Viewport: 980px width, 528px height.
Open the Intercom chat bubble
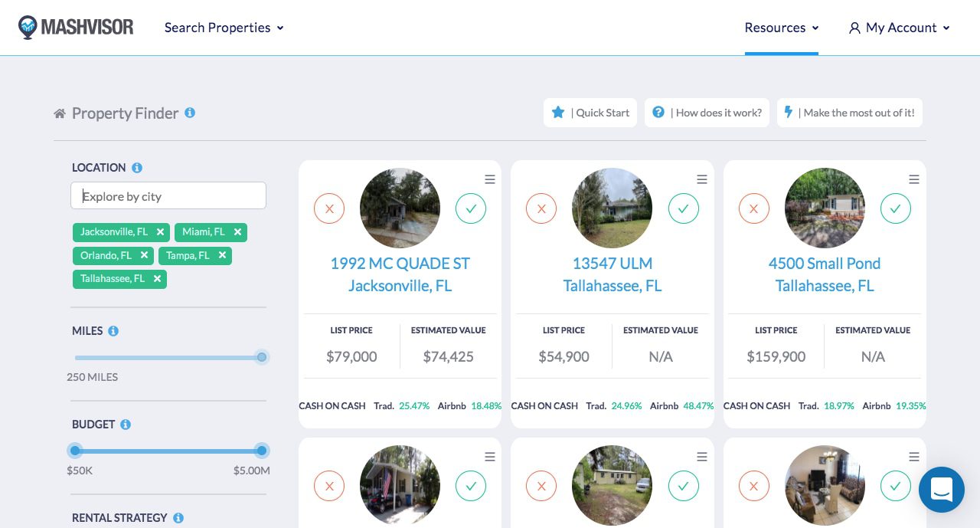point(942,490)
